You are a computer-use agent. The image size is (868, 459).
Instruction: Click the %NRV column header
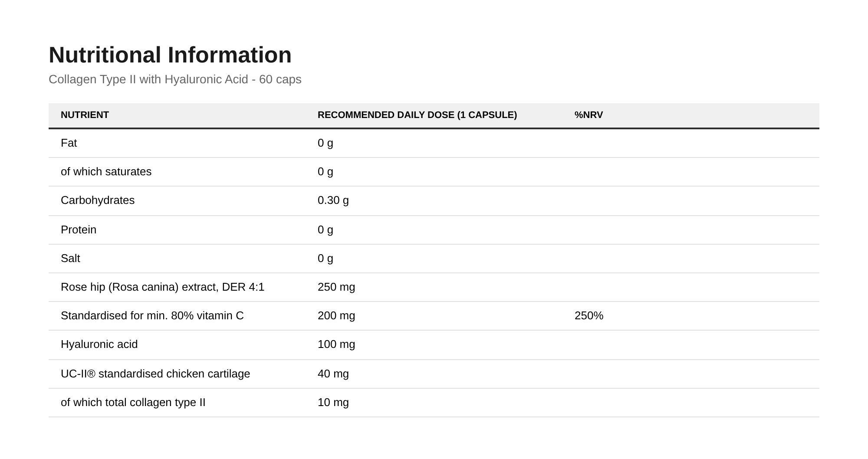(x=589, y=115)
